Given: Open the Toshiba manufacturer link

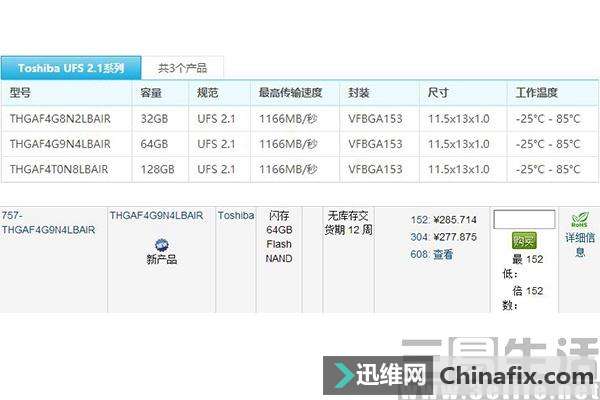Looking at the screenshot, I should tap(236, 216).
